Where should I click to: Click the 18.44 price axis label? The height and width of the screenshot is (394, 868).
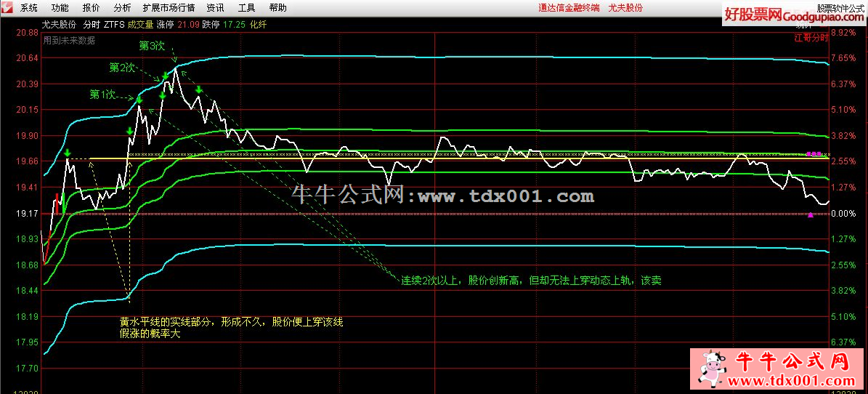[x=26, y=290]
